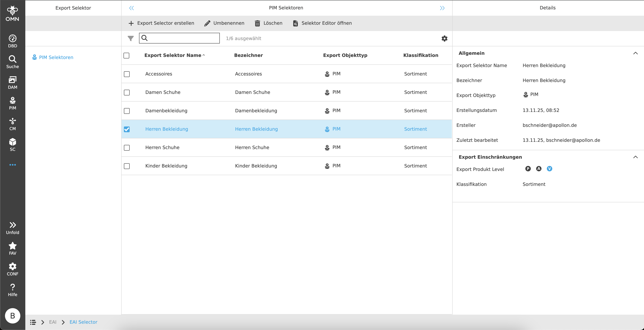Click the Löschen toolbar item

click(268, 23)
